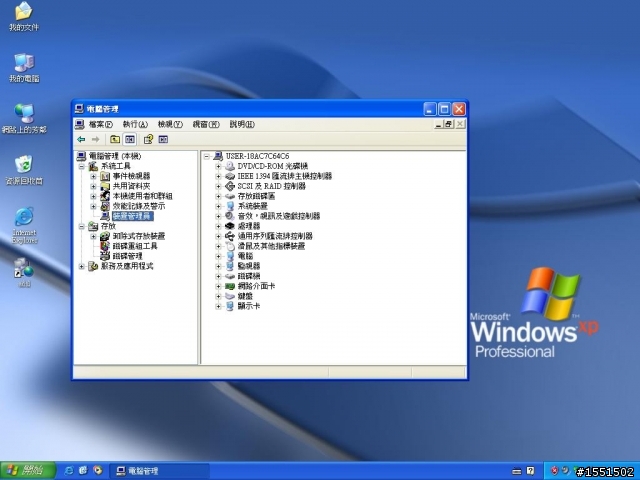Viewport: 640px width, 480px height.
Task: Open the 視窗(W) menu
Action: click(x=206, y=124)
